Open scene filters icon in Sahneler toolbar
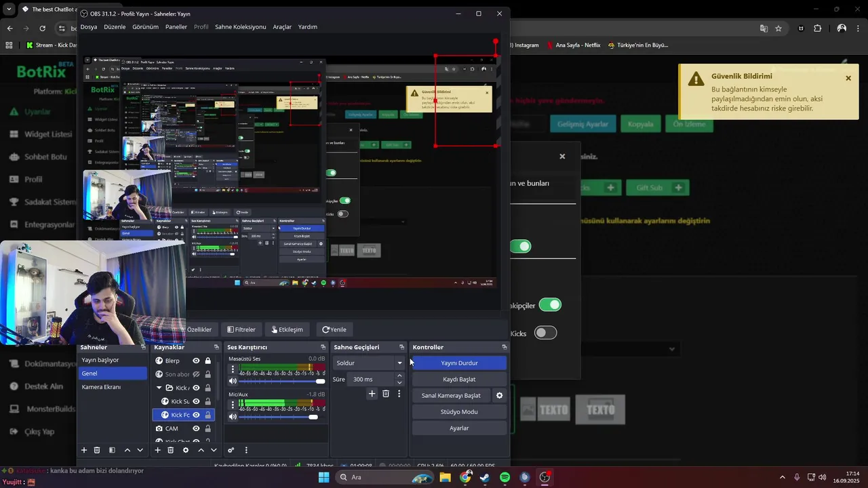Image resolution: width=868 pixels, height=488 pixels. click(112, 450)
